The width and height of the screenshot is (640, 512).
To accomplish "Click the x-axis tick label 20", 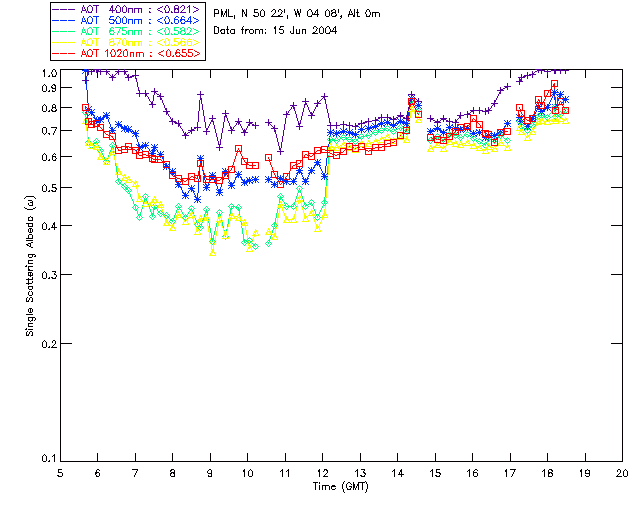I will point(622,473).
